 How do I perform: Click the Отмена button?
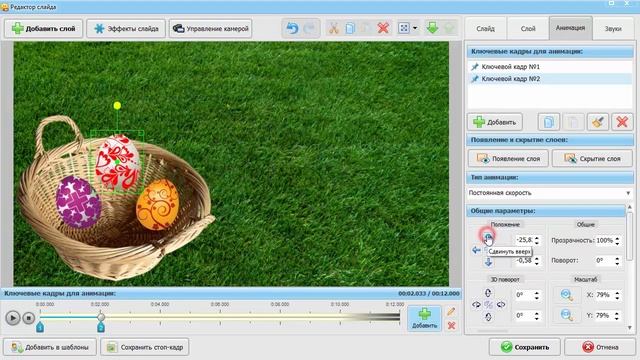(600, 347)
